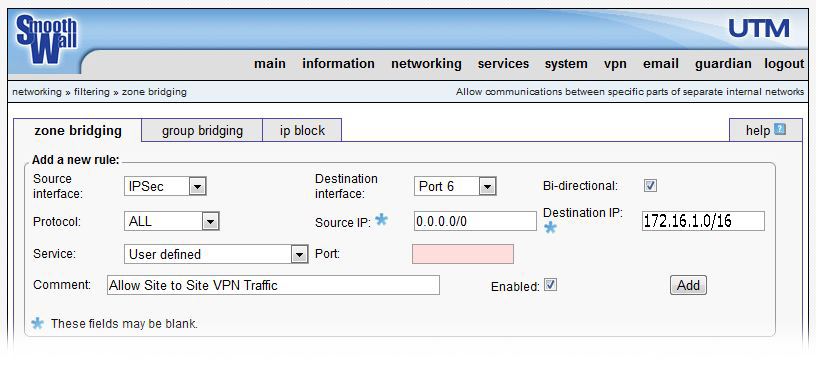Open the networking menu

tap(426, 64)
